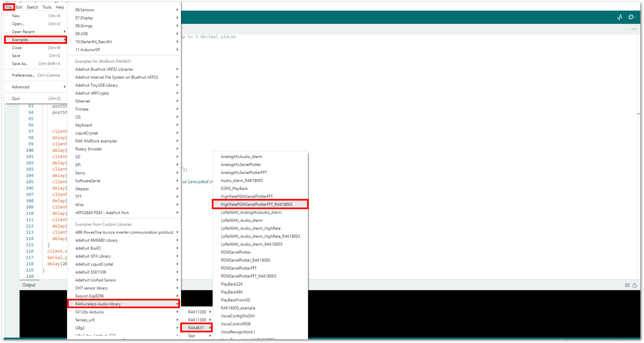Expand the SoftwareSerial examples submenu
Viewport: 644px width, 343px height.
click(124, 181)
